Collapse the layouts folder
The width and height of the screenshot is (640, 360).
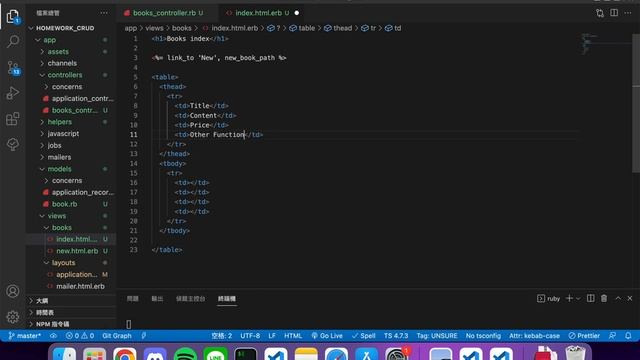click(63, 263)
